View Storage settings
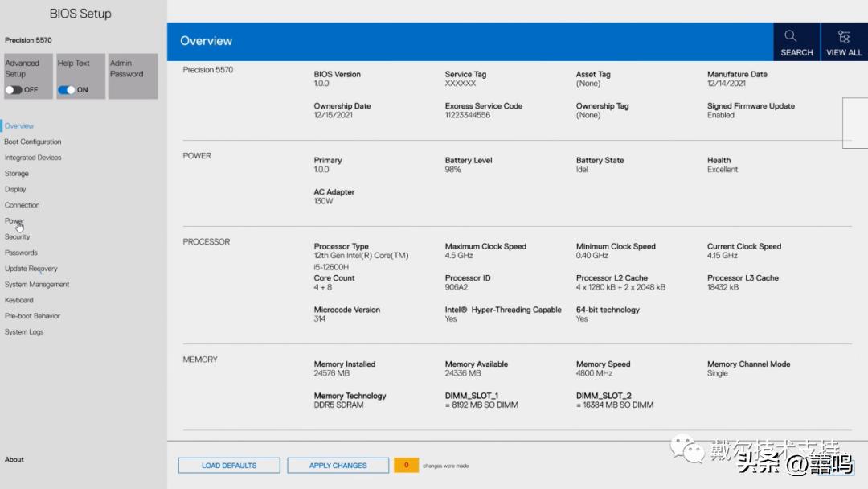868x489 pixels. coord(16,173)
